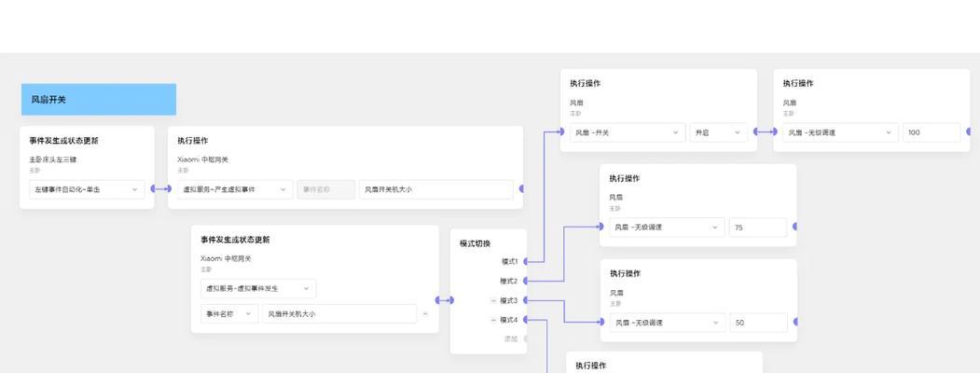Open the 虚拟服务-虚拟事件发生 dropdown
This screenshot has height=373, width=980.
tap(258, 289)
